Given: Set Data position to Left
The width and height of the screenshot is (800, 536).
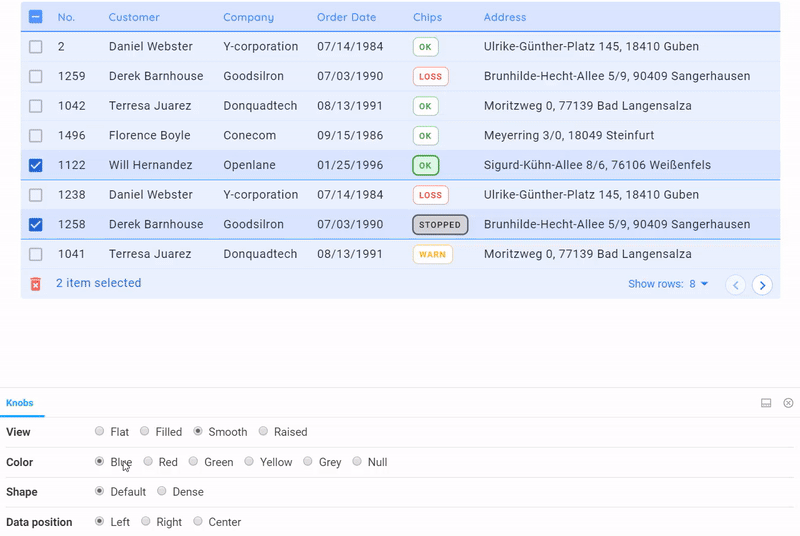Looking at the screenshot, I should pyautogui.click(x=99, y=521).
